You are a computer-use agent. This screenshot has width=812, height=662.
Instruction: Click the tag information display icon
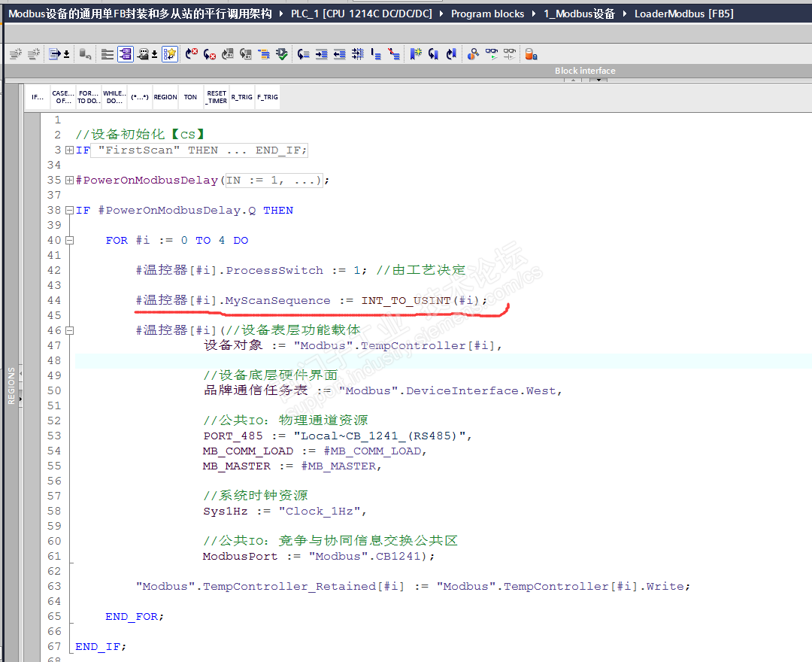(x=144, y=54)
